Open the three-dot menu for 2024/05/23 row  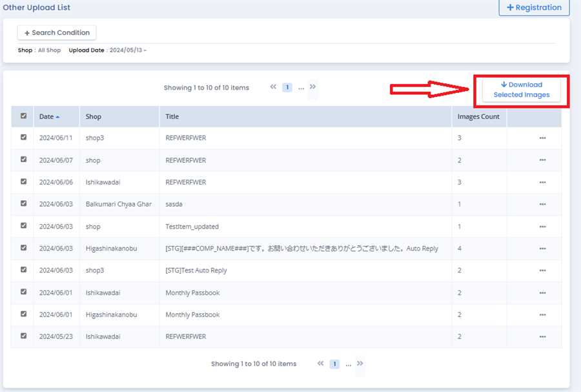point(542,336)
